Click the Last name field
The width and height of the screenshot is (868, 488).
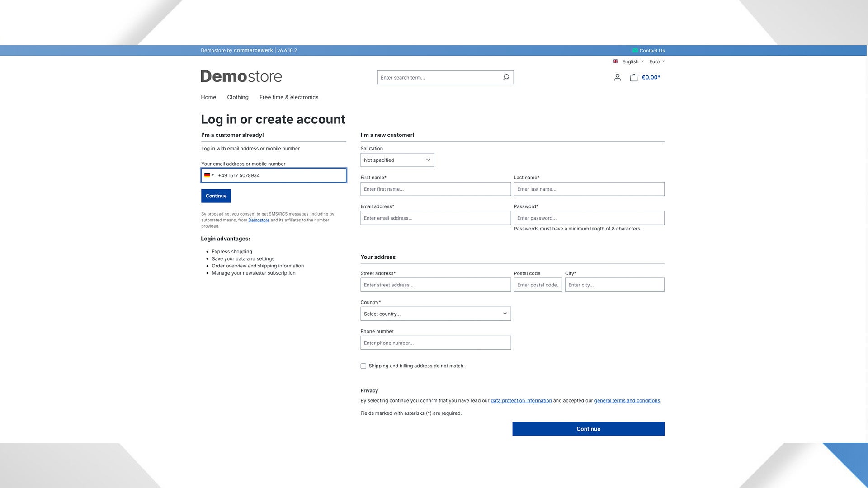click(589, 189)
